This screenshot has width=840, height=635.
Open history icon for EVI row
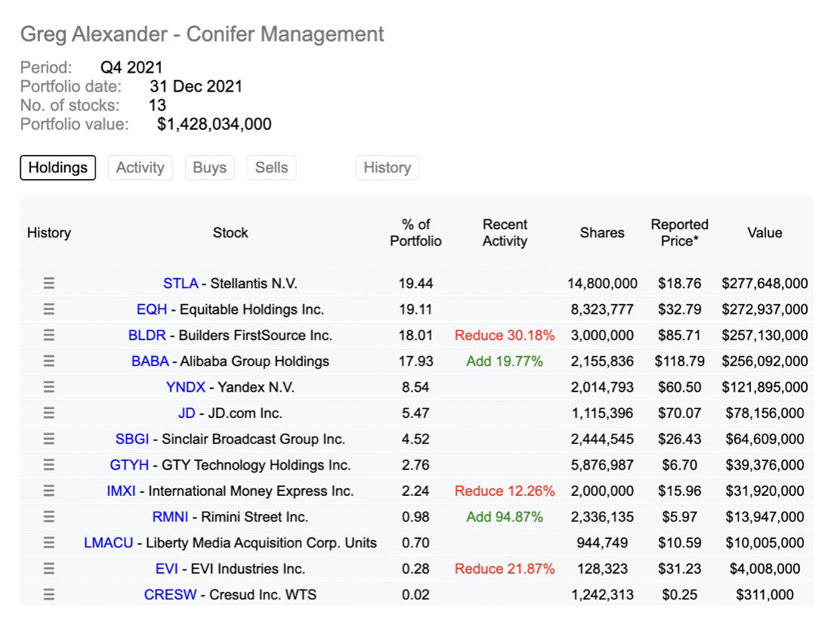click(49, 568)
